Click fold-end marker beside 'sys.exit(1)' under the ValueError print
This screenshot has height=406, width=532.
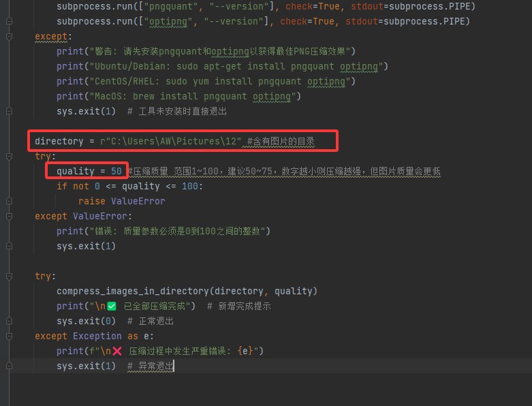9,246
